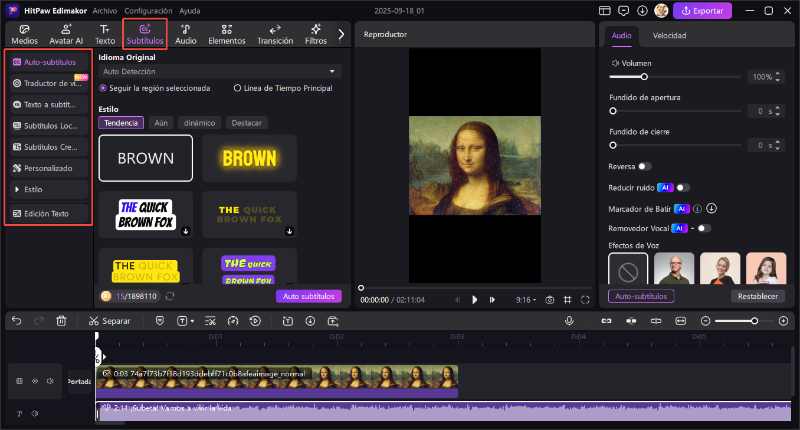Enable the Reducir ruido AI switch
Screen dimensions: 800x430
pos(683,188)
